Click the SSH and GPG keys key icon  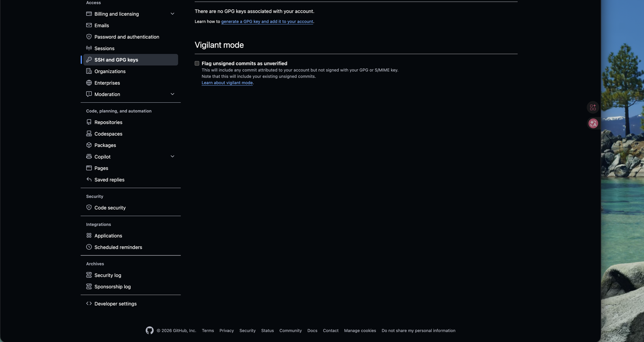tap(89, 59)
